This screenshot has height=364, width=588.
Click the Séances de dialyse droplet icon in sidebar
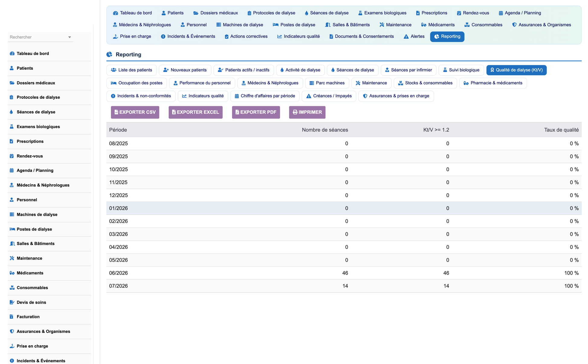11,112
